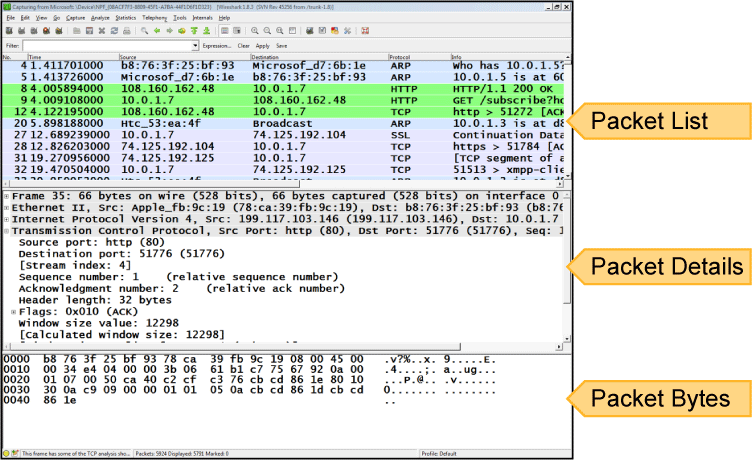Click the Packet Details horizontal scrollbar
The width and height of the screenshot is (752, 460).
point(280,346)
